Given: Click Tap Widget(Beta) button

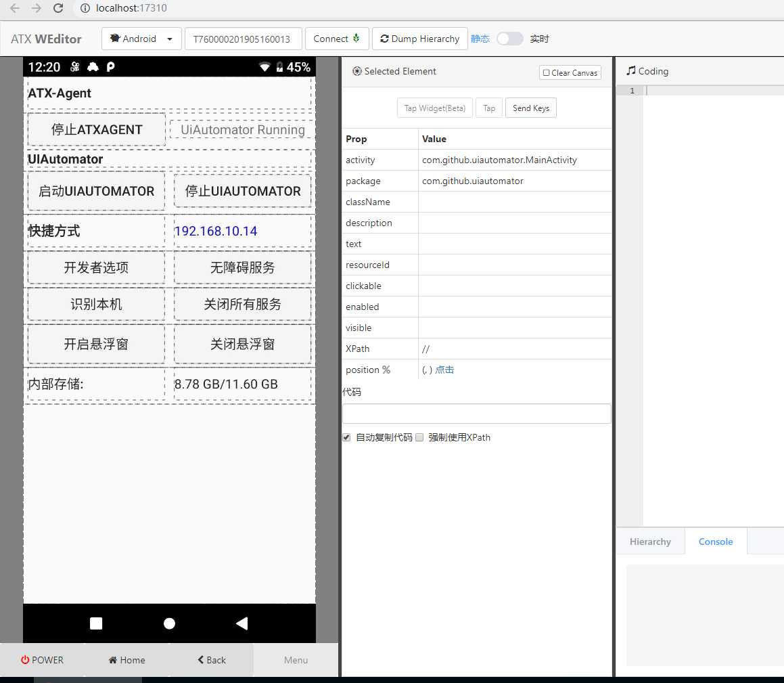Looking at the screenshot, I should pyautogui.click(x=434, y=108).
